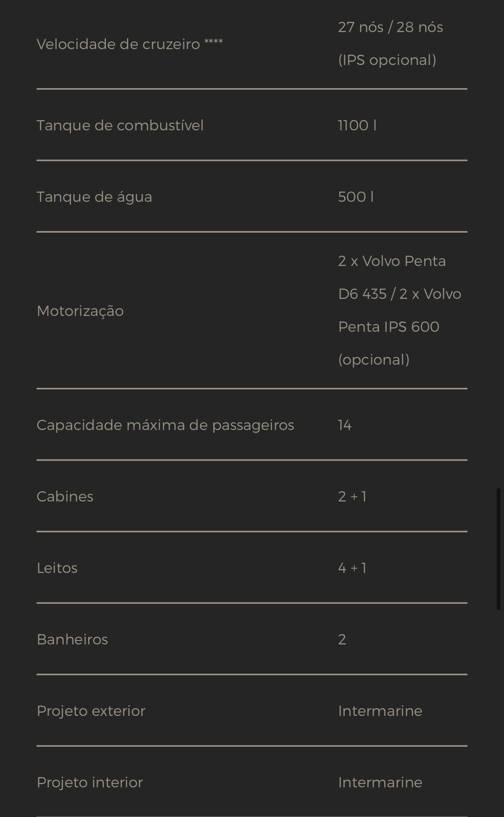504x817 pixels.
Task: Select the "500 l" water tank value
Action: coord(355,197)
